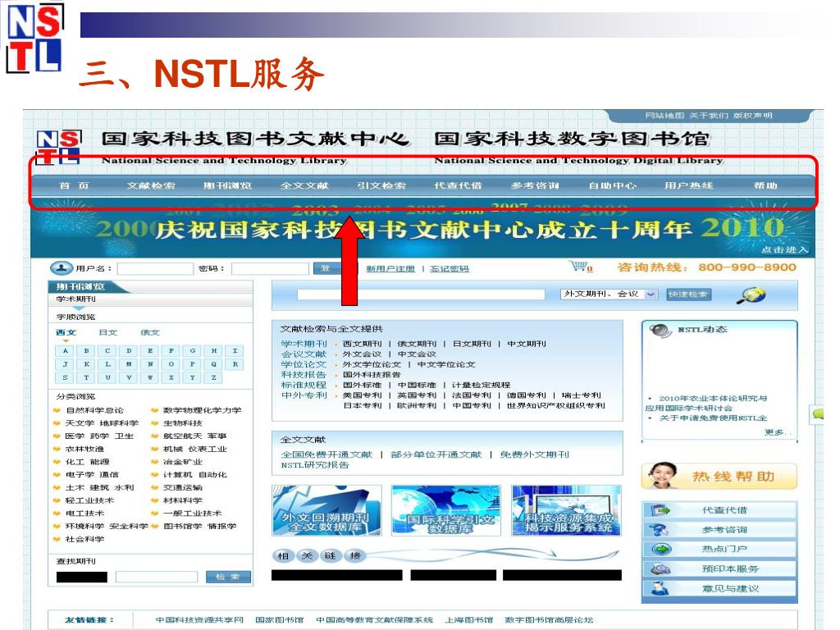Browse the 医学 药学 卫生 category
Image resolution: width=840 pixels, height=630 pixels.
99,436
